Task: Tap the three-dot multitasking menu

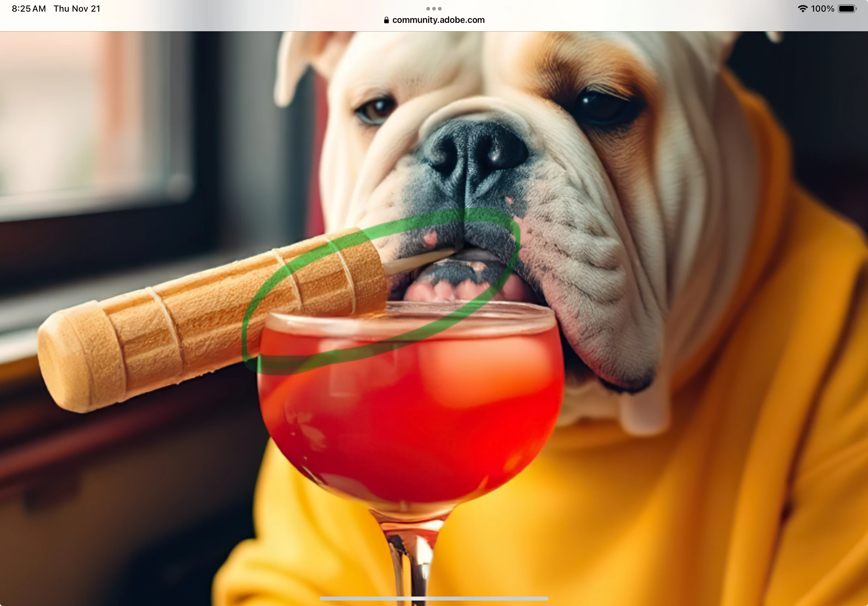Action: tap(434, 8)
